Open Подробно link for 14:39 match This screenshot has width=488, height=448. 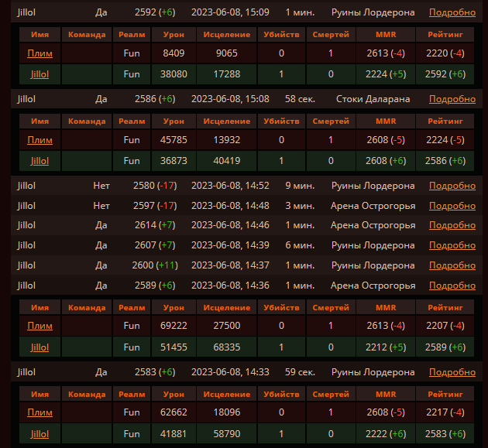tap(452, 245)
